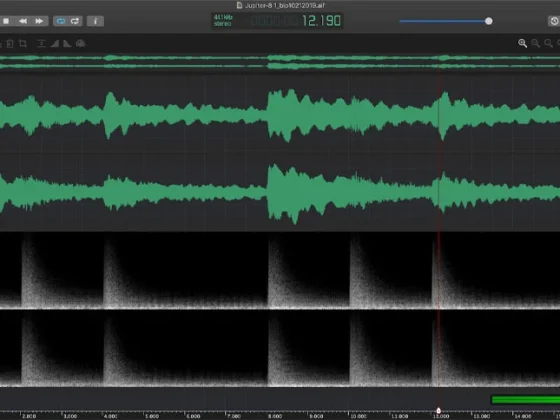Click the normalize tool icon

coord(41,44)
